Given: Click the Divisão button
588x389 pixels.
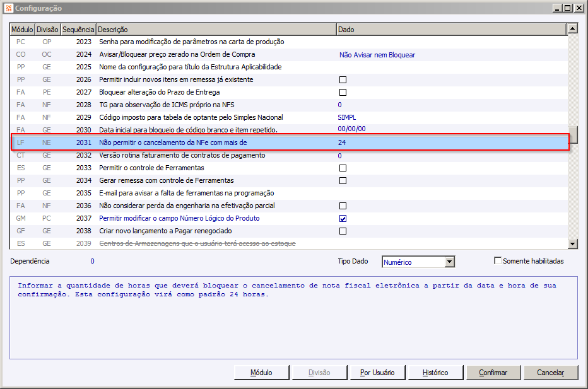Looking at the screenshot, I should (319, 373).
